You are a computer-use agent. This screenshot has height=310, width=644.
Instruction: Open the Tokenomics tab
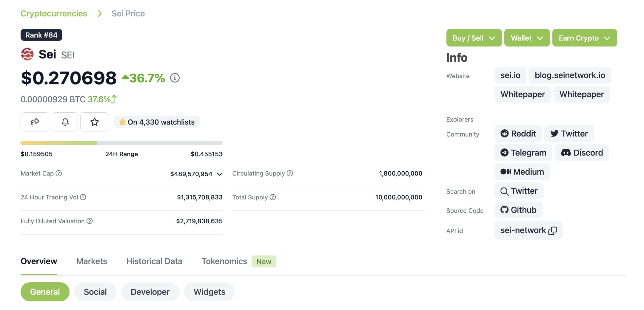pyautogui.click(x=224, y=261)
